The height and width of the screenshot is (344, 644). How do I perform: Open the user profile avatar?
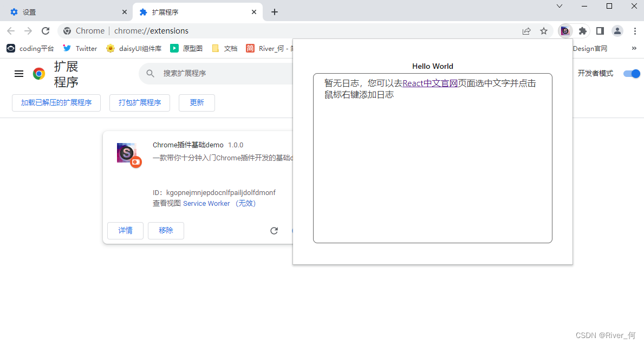click(x=617, y=31)
